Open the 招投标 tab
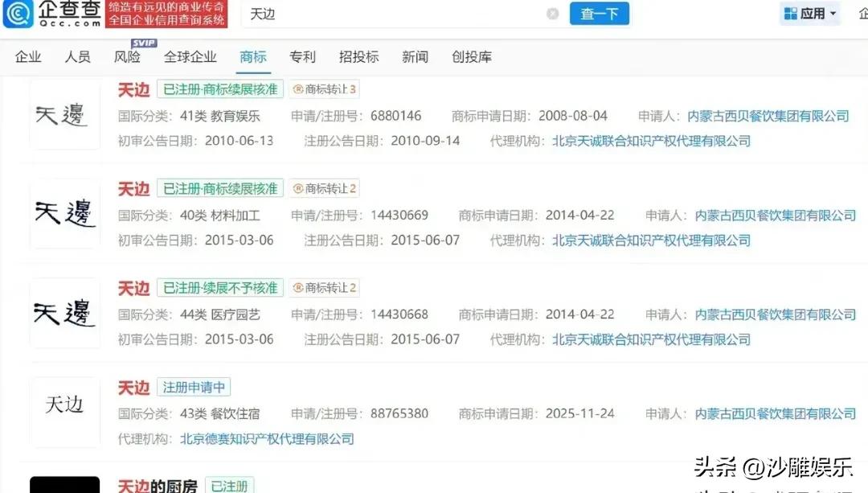The image size is (868, 493). tap(358, 56)
